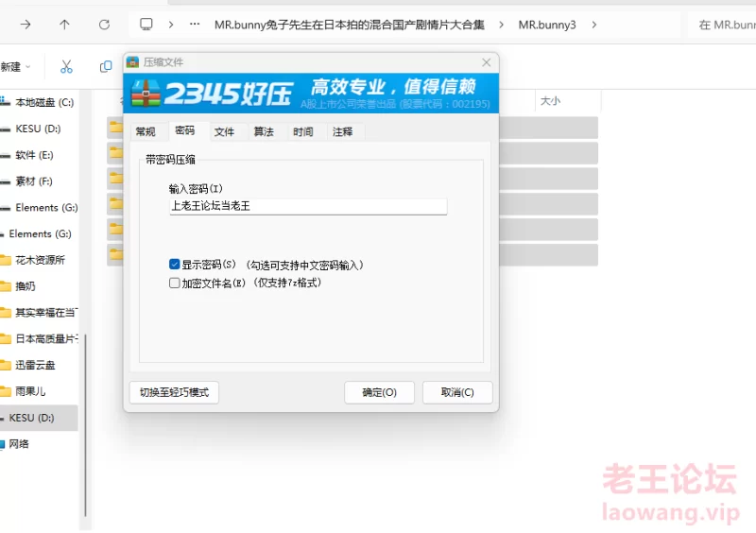Viewport: 756px width, 533px height.
Task: Open the 注释 tab
Action: tap(342, 132)
